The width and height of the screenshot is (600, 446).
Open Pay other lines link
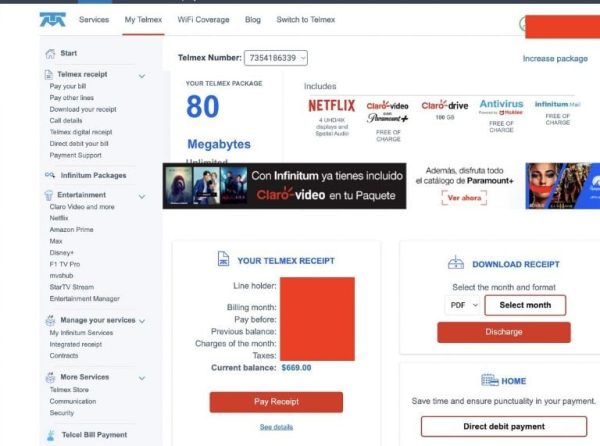[72, 98]
